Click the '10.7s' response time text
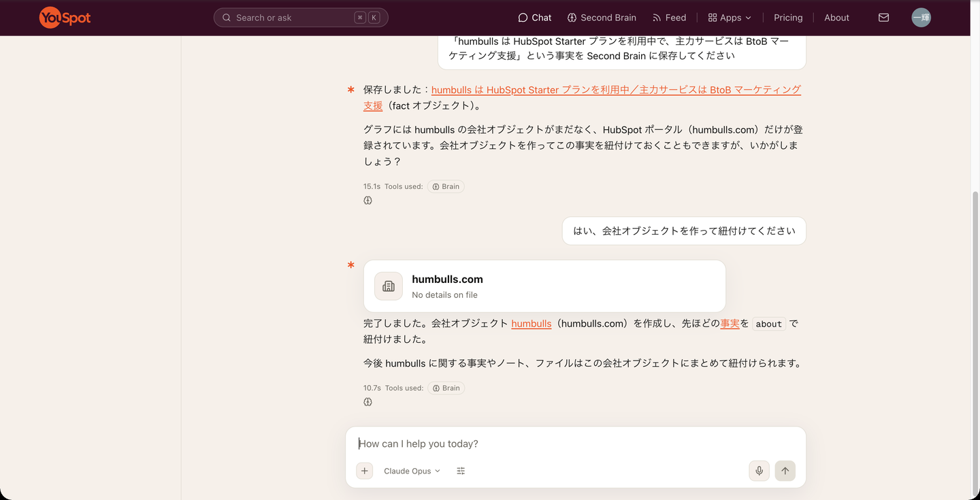Screen dimensions: 980x500 [372, 388]
